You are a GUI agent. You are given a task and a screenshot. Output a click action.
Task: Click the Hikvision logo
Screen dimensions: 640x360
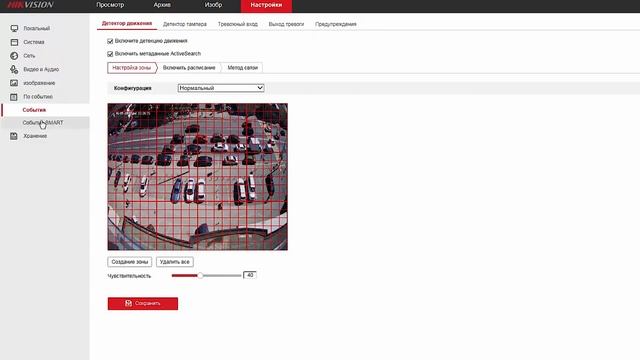tap(31, 5)
